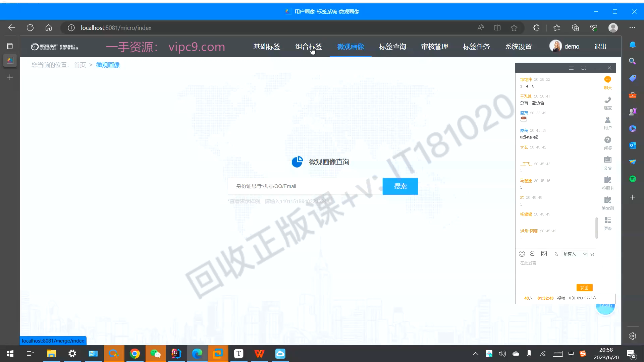Open the 答题卡 answer sheet icon
644x362 pixels.
[x=607, y=180]
